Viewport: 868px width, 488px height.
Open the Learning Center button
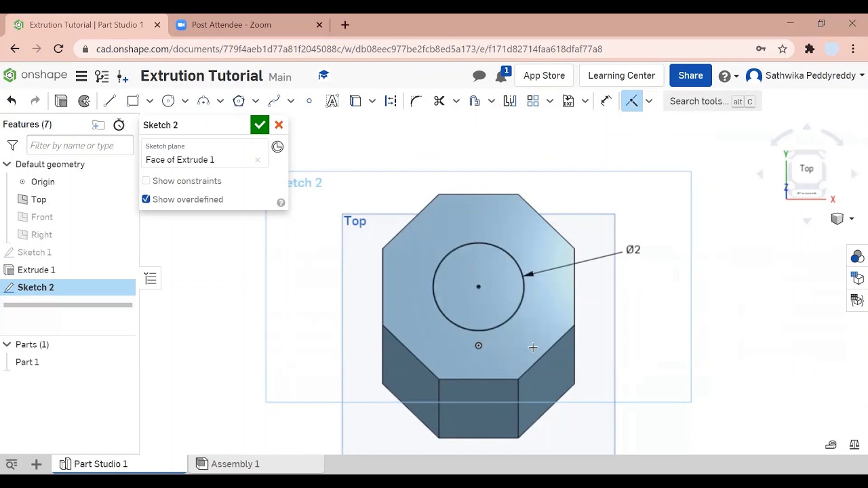(622, 75)
